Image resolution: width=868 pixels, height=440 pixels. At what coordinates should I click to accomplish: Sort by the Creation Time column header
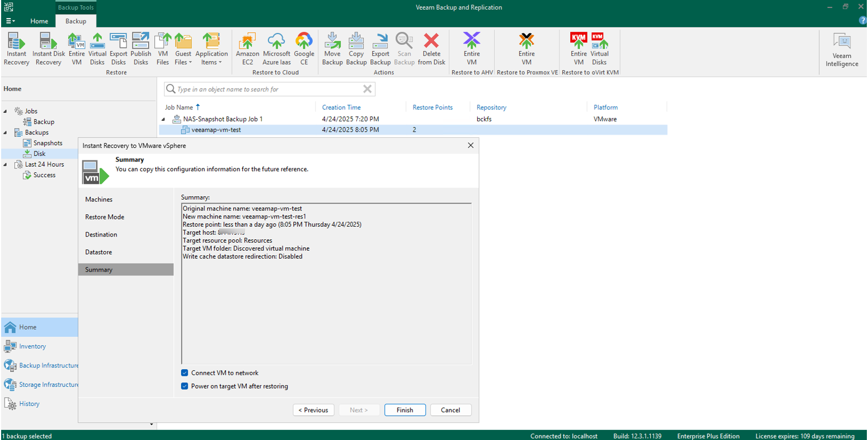pos(342,107)
